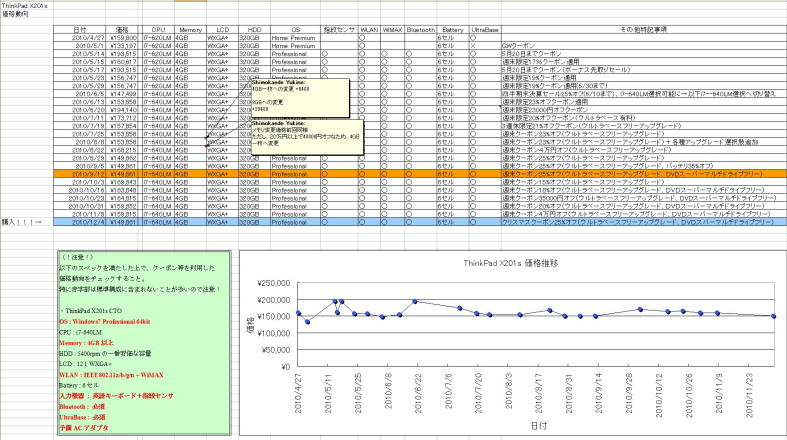Click the 'CPU' column header cell

pos(158,30)
